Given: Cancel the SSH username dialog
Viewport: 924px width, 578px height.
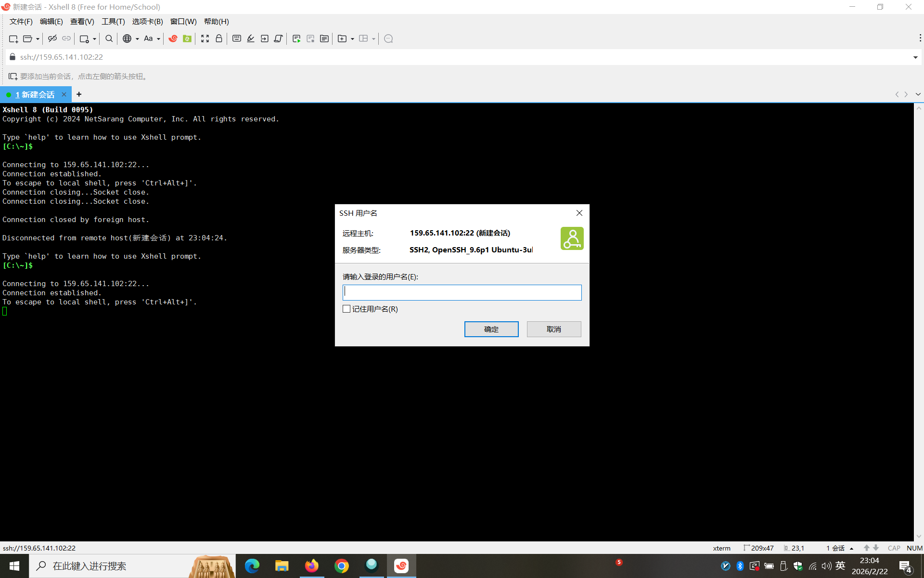Looking at the screenshot, I should click(x=553, y=329).
